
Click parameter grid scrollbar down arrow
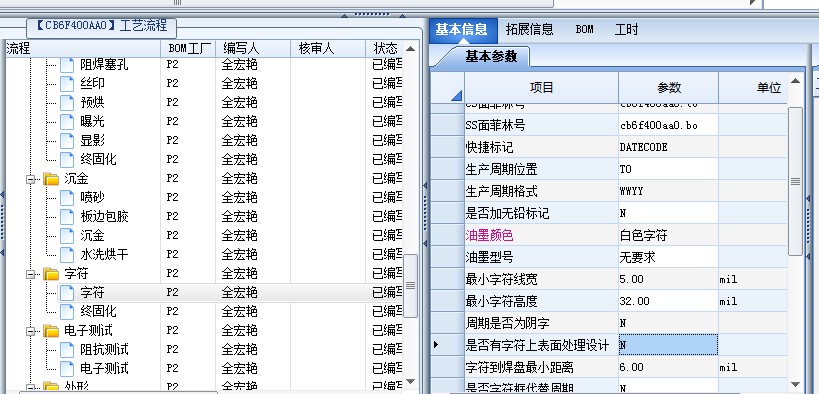pyautogui.click(x=795, y=384)
